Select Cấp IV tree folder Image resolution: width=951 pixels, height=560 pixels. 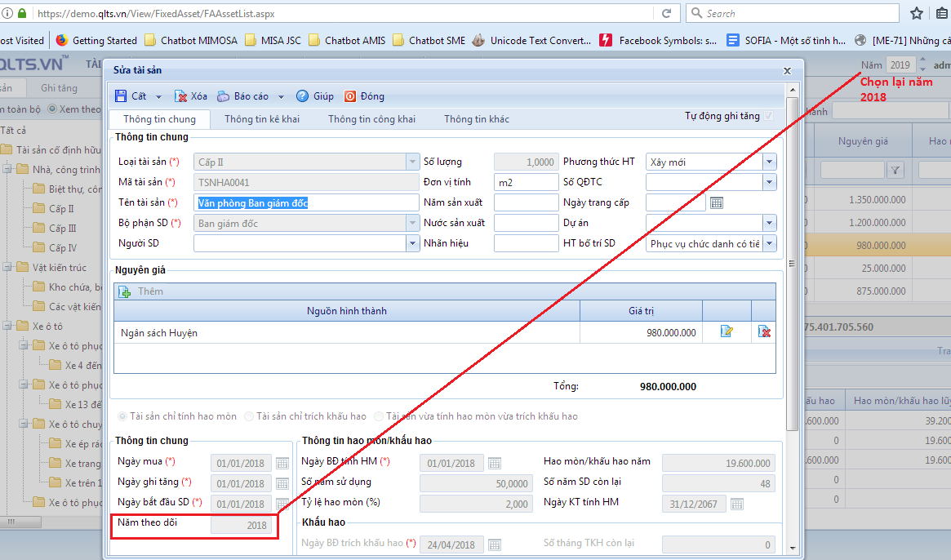(55, 247)
